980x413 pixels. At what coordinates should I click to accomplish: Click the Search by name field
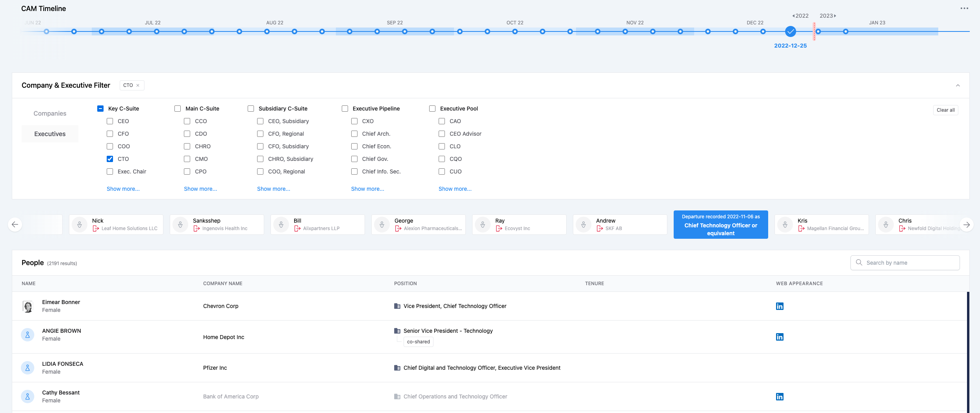[x=905, y=263]
